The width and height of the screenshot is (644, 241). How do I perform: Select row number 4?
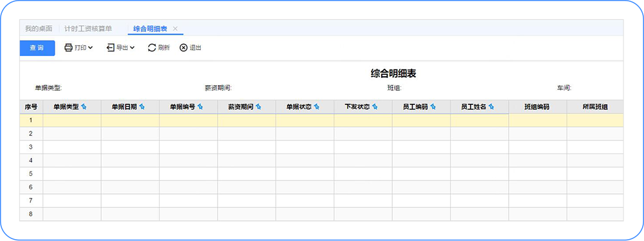(31, 160)
